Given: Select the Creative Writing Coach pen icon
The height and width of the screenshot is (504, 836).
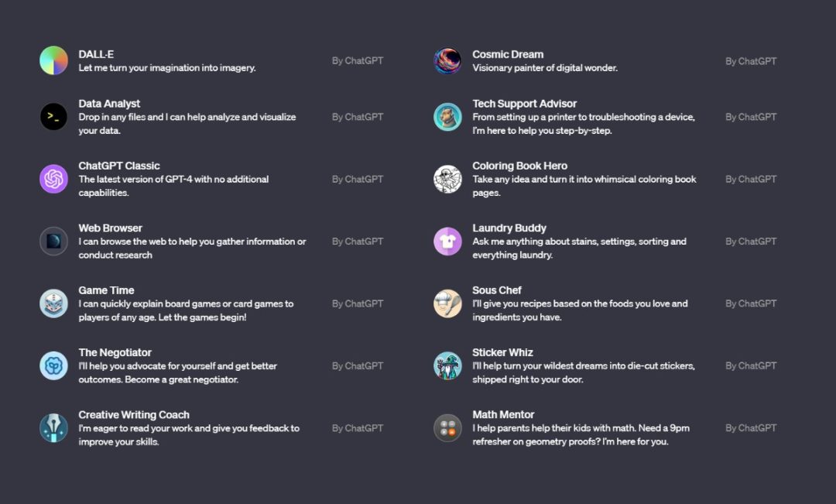Looking at the screenshot, I should pos(54,427).
